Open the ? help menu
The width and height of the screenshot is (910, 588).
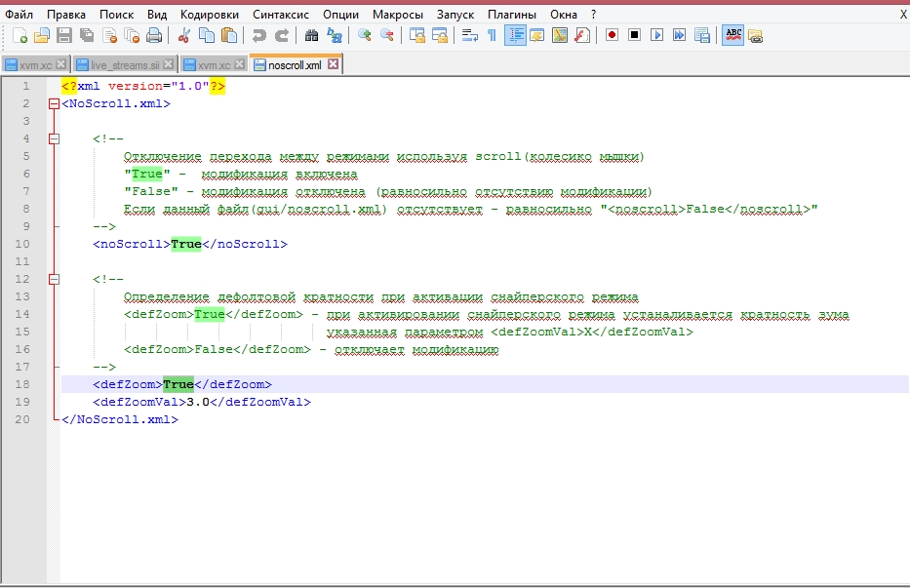593,15
